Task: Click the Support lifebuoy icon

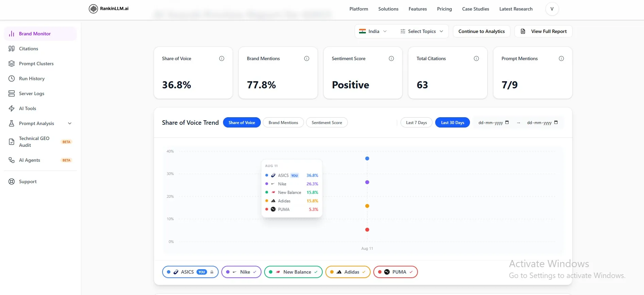Action: (12, 181)
